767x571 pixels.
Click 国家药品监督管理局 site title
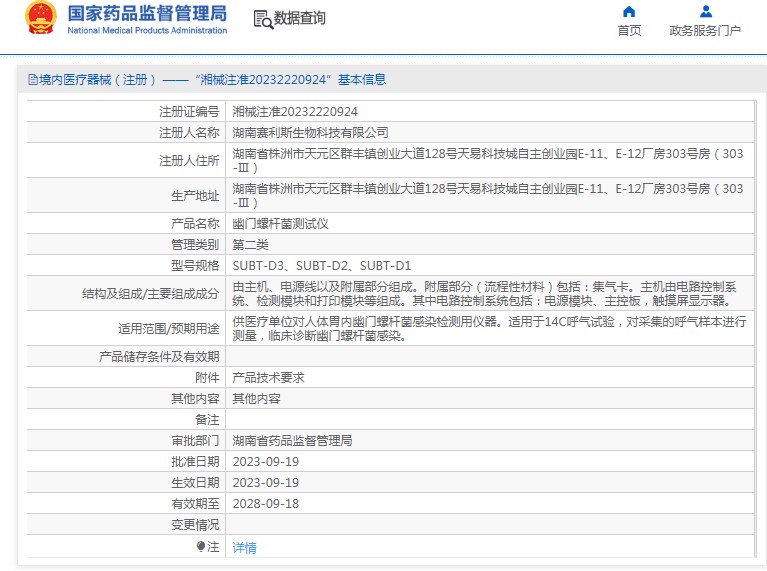coord(147,13)
